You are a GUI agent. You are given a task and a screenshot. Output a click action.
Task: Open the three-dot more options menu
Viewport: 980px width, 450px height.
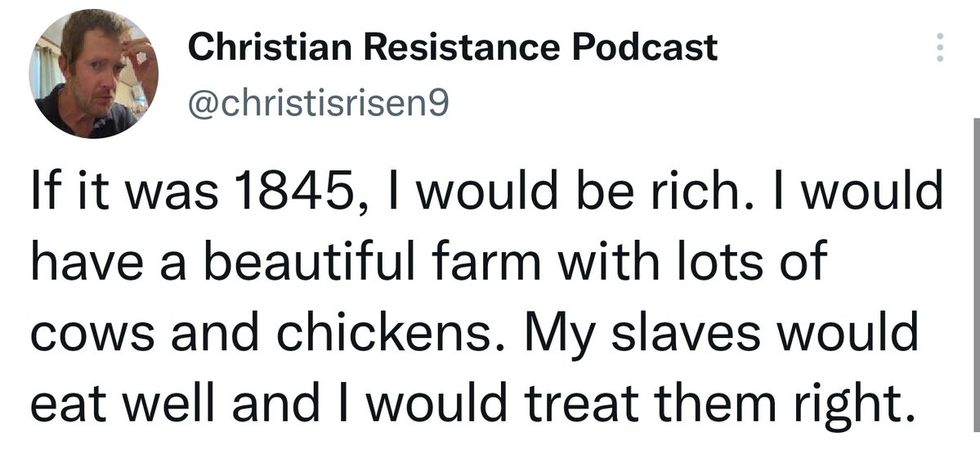[x=939, y=49]
